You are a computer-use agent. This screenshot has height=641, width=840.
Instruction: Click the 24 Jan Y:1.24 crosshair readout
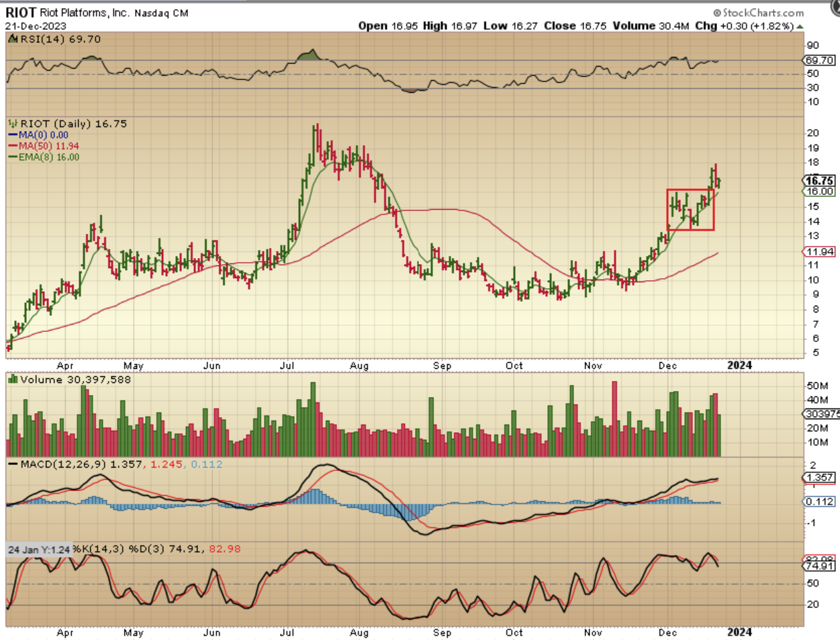[39, 550]
